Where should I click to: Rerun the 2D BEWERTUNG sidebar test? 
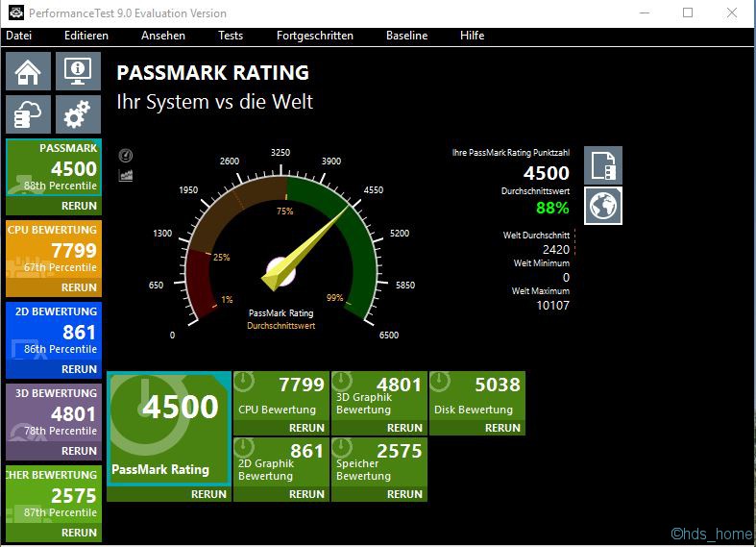click(79, 369)
